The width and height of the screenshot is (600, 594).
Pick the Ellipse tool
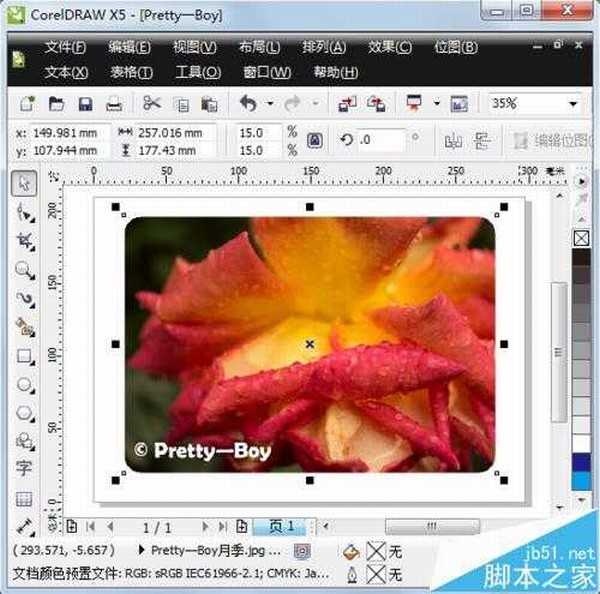pyautogui.click(x=25, y=384)
